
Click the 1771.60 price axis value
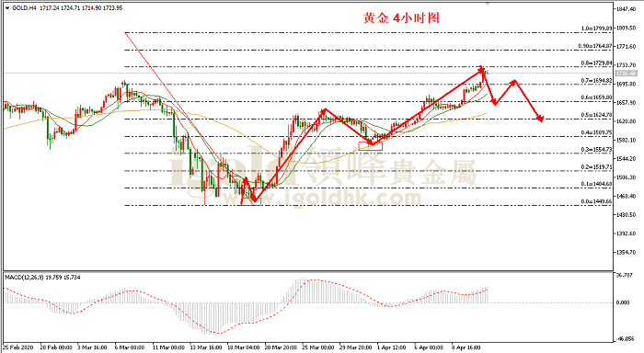coord(627,47)
